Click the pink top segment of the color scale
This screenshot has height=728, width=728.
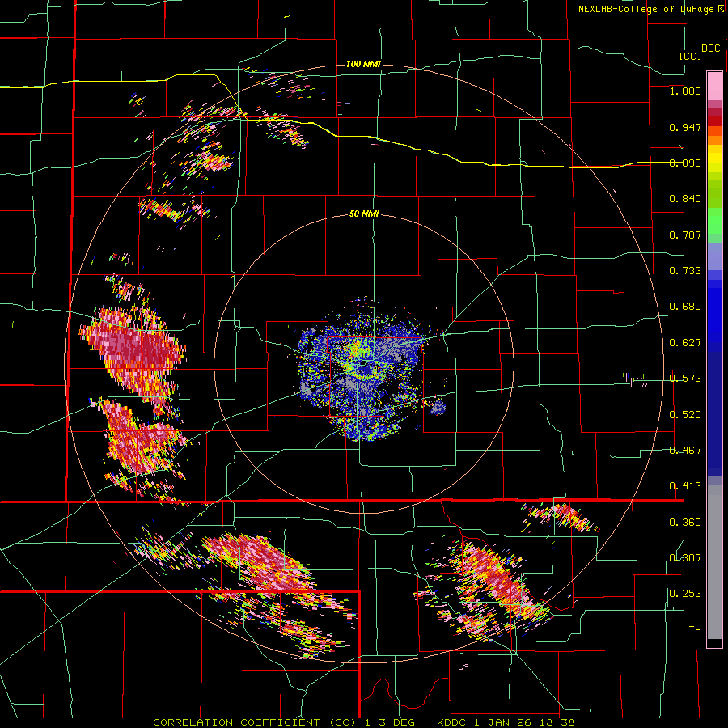[x=714, y=86]
